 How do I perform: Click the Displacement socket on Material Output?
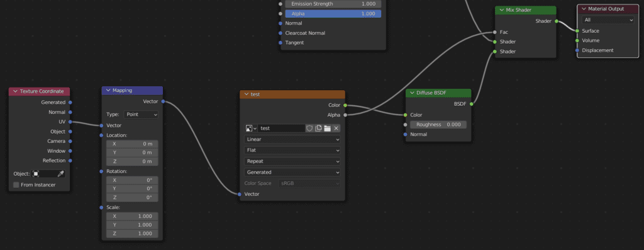[x=577, y=50]
